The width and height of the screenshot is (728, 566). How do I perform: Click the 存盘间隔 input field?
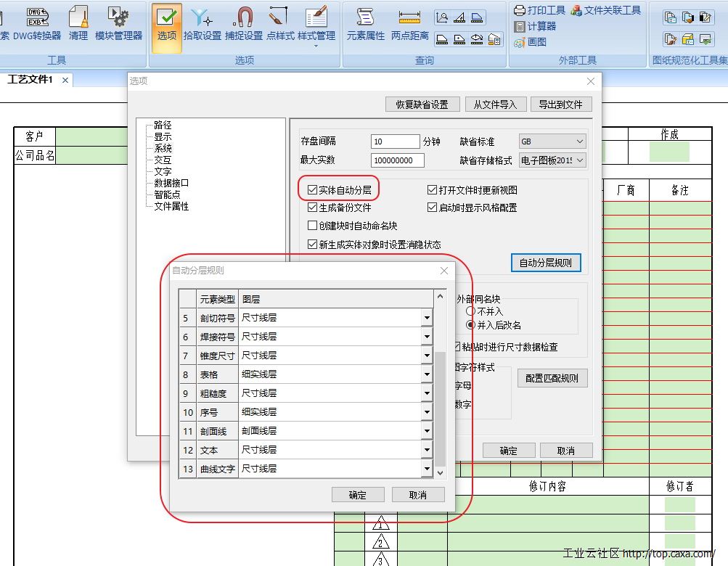point(395,141)
